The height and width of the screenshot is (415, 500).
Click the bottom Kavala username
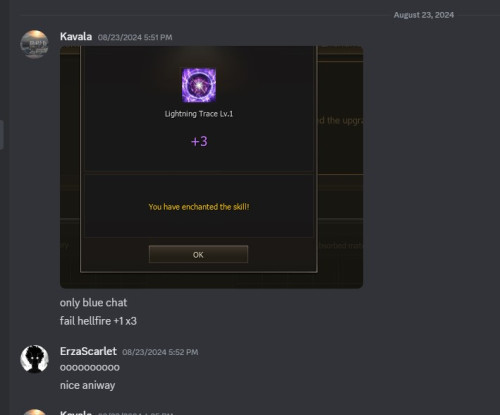pos(76,412)
